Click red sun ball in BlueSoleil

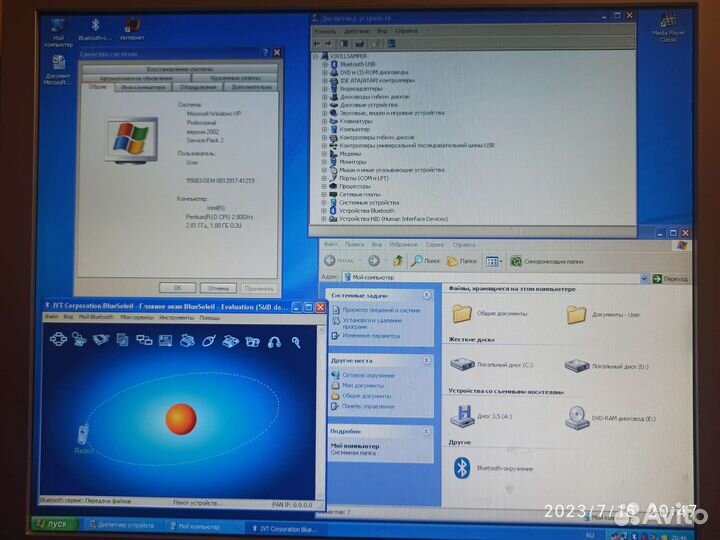click(181, 419)
